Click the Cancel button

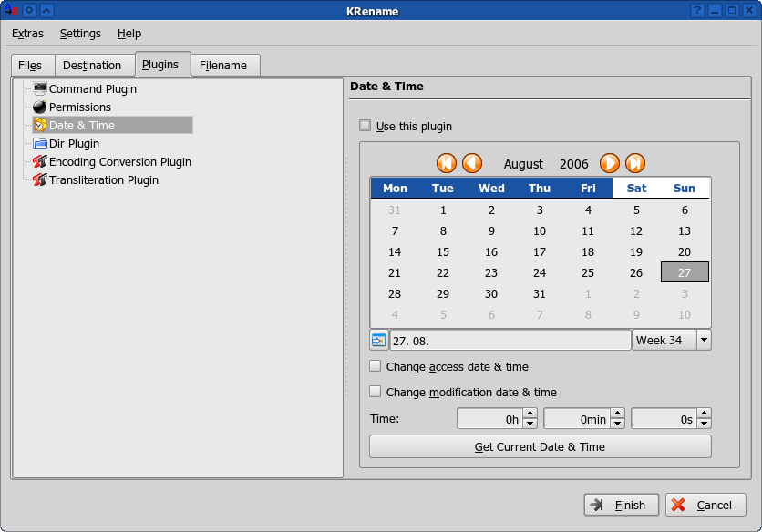coord(705,506)
